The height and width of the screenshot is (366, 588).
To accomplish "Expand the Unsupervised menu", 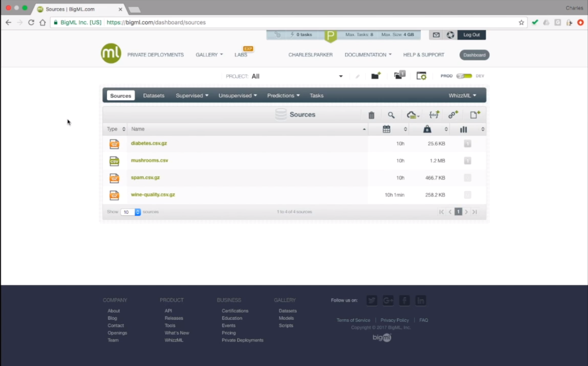I will coord(237,95).
